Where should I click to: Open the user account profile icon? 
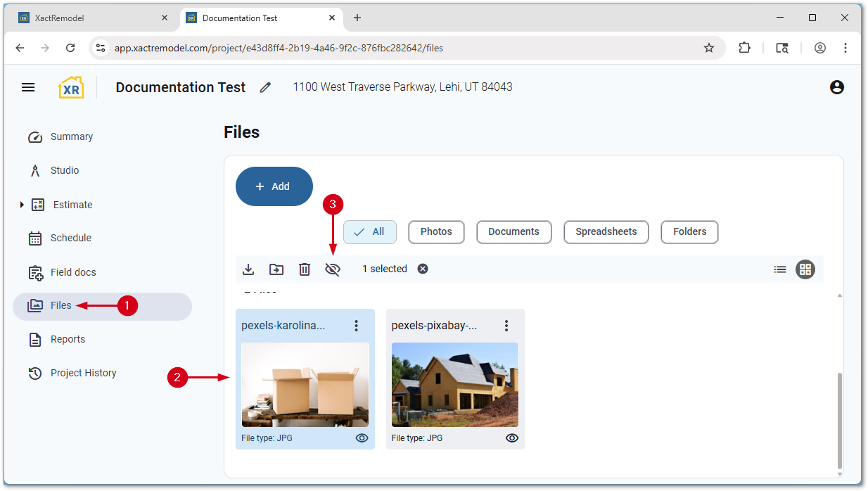pyautogui.click(x=836, y=87)
